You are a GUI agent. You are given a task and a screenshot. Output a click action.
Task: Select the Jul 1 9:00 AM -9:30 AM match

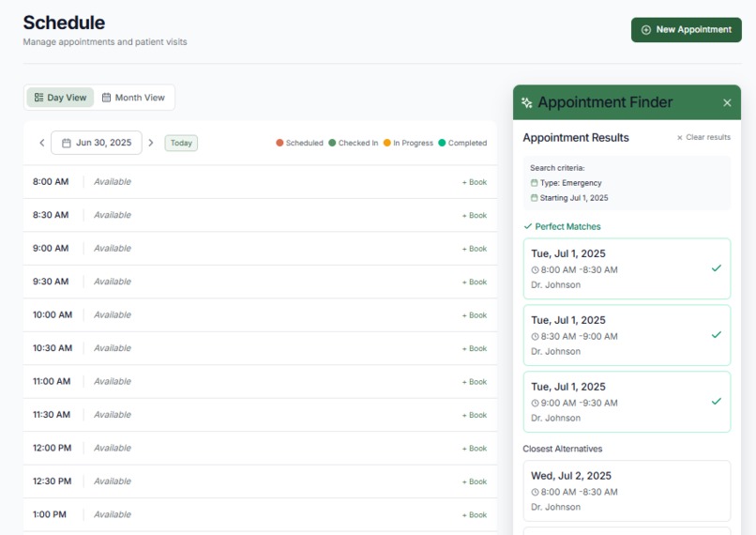tap(627, 402)
